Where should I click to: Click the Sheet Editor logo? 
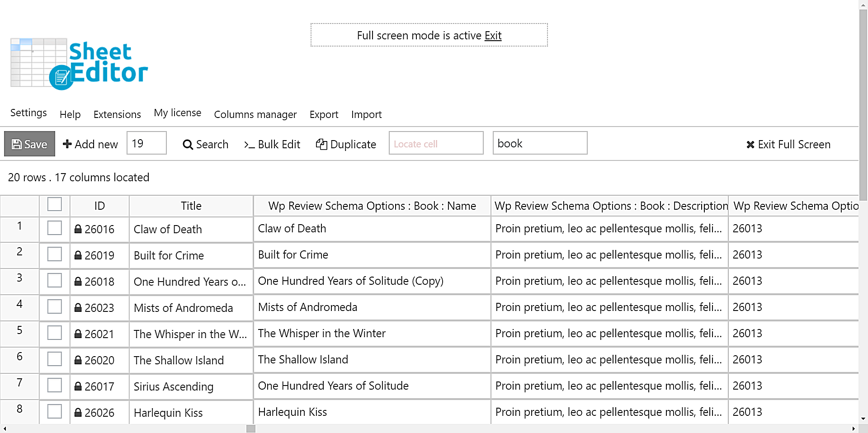click(79, 64)
